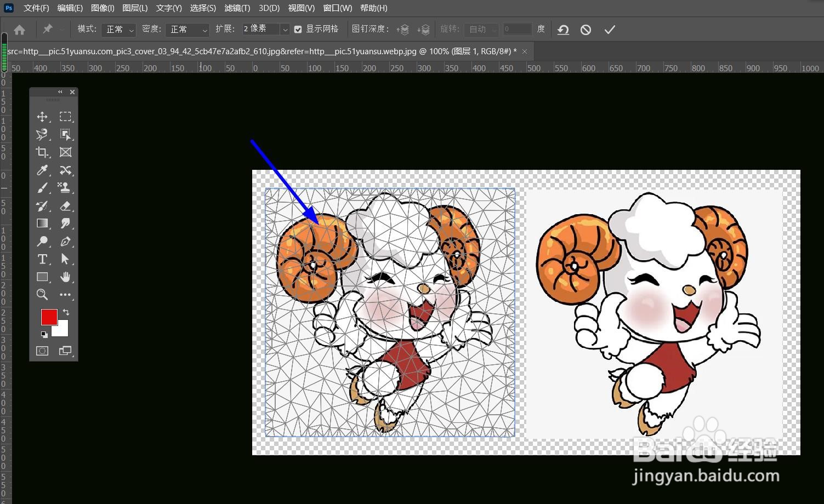
Task: Toggle Quick Mask mode
Action: click(x=42, y=351)
